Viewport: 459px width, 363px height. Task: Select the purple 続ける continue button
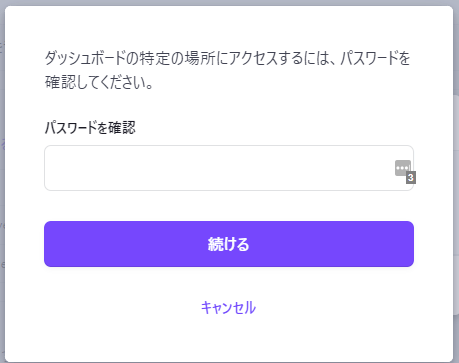point(229,244)
